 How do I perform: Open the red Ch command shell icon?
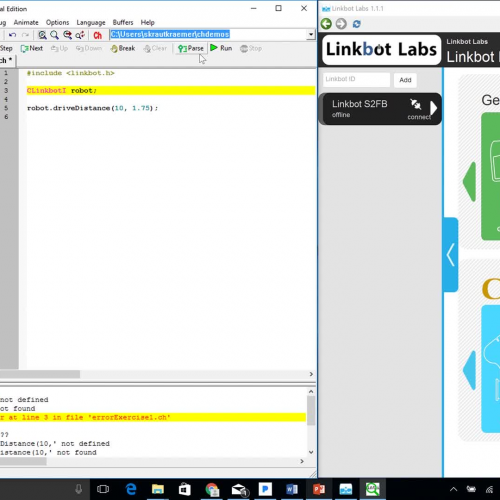(x=97, y=35)
